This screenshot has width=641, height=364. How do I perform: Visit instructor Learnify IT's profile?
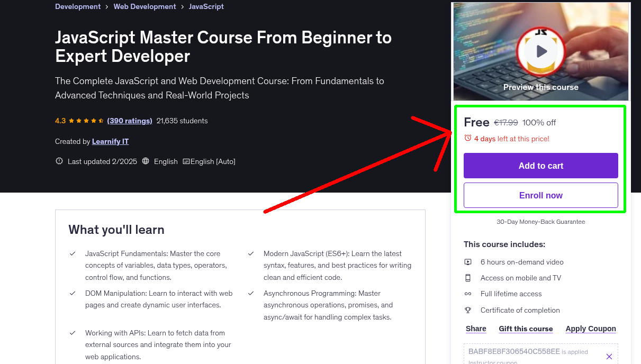pos(110,141)
